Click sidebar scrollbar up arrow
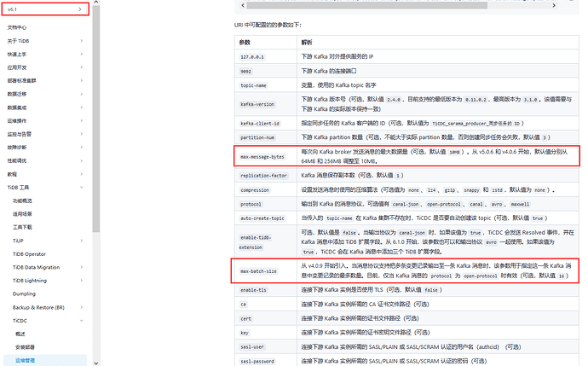The height and width of the screenshot is (366, 588). point(96,3)
